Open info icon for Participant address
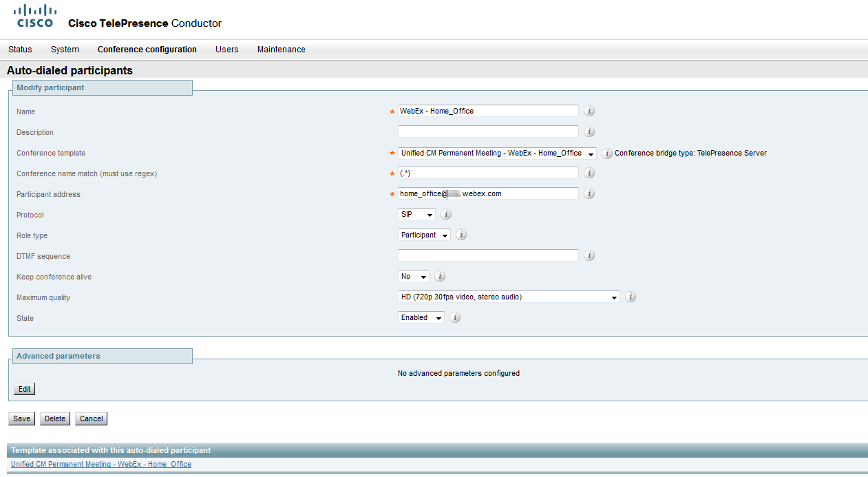Image resolution: width=868 pixels, height=477 pixels. (x=589, y=193)
